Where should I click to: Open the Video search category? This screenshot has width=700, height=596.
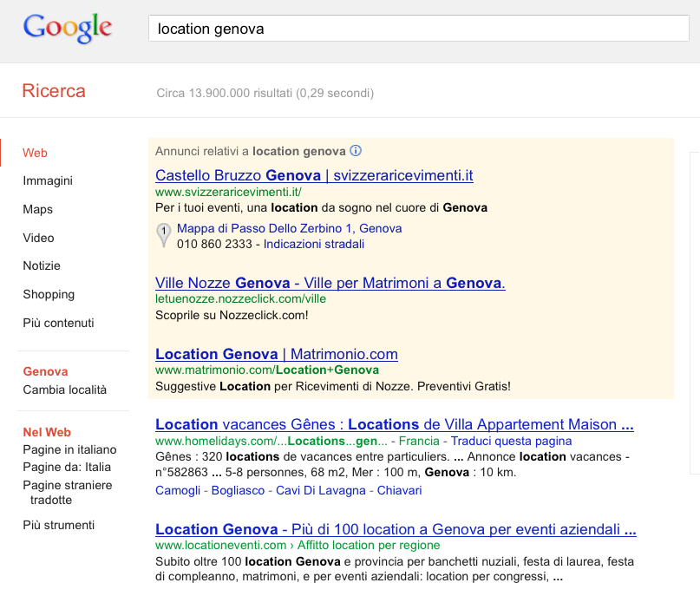pyautogui.click(x=38, y=238)
